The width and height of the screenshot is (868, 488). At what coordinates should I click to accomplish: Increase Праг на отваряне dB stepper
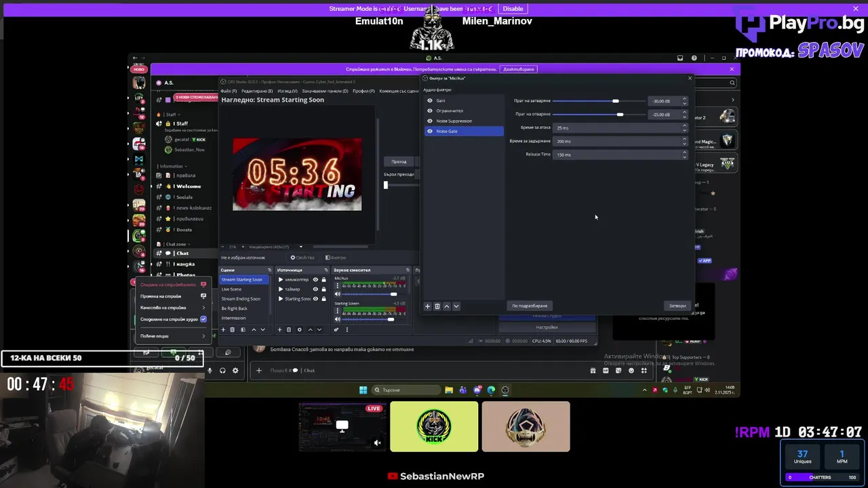[684, 113]
